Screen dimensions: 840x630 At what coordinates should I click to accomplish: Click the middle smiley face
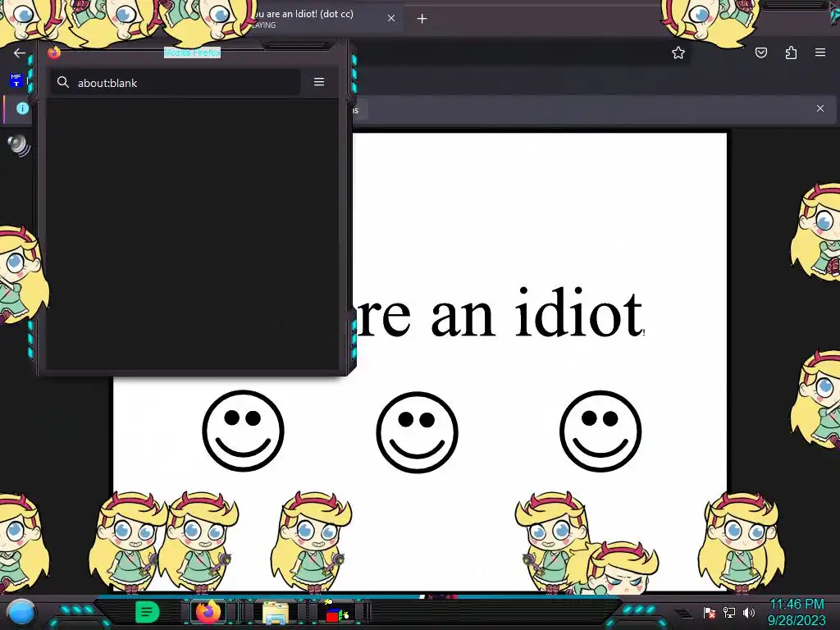[417, 431]
